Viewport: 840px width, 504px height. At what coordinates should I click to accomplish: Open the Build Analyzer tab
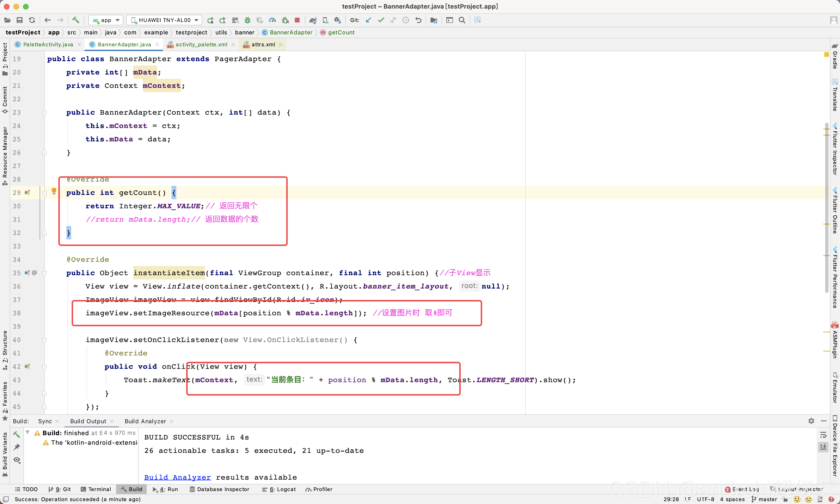tap(145, 421)
